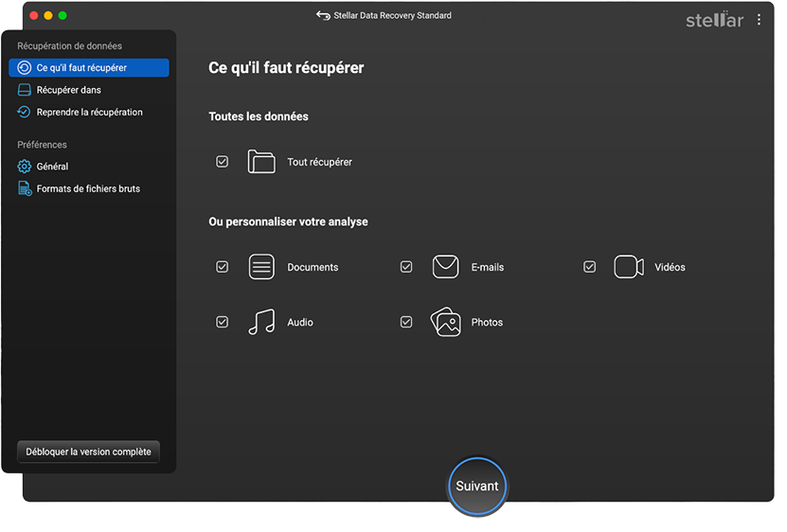Uncheck the Audio checkbox
This screenshot has height=532, width=787.
(x=223, y=322)
